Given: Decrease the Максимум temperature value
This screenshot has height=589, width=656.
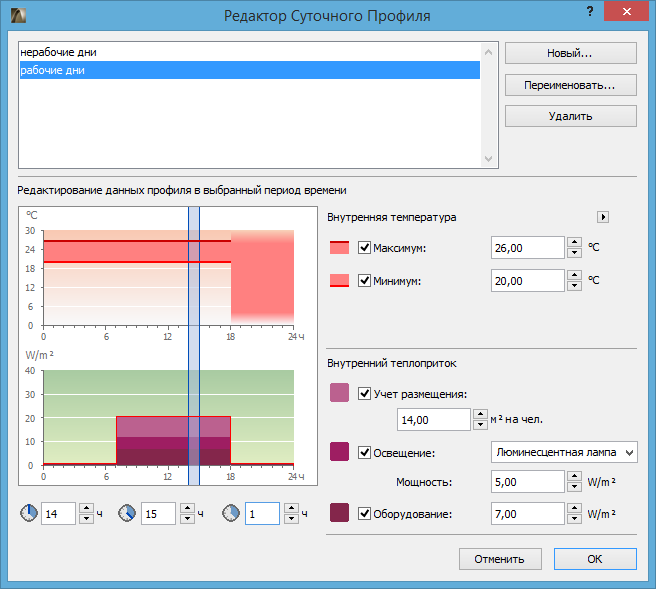Looking at the screenshot, I should (x=574, y=253).
